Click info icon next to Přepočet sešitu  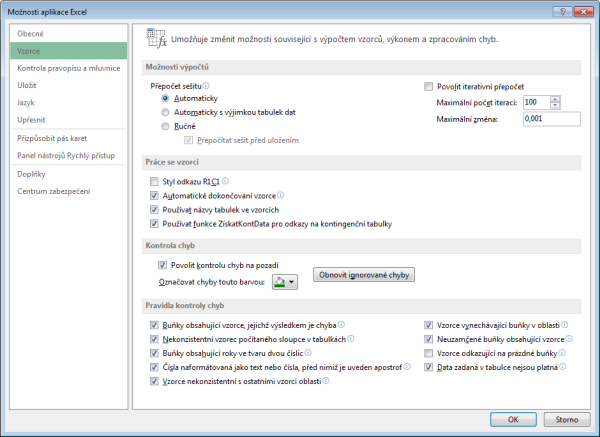coord(206,86)
